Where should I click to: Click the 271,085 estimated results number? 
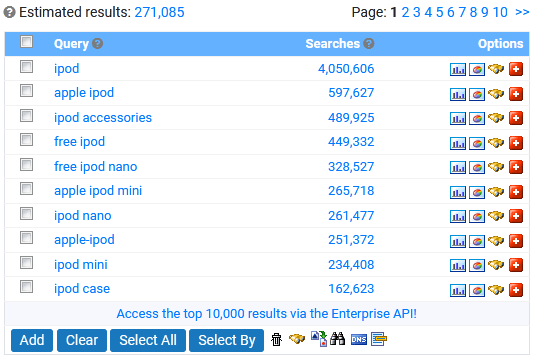coord(159,13)
